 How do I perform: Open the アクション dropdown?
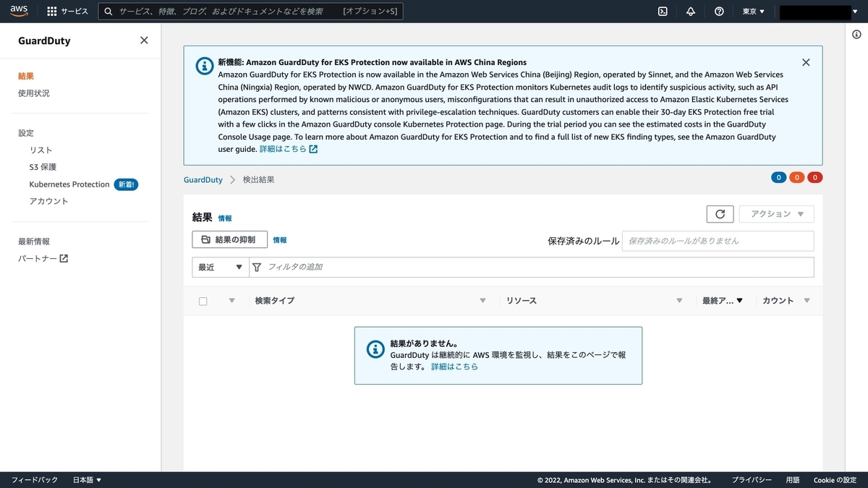776,213
